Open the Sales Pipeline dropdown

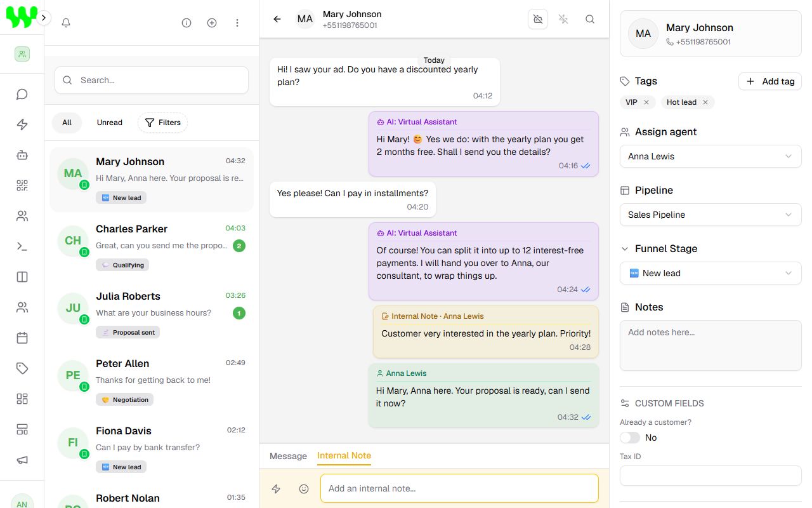pos(710,215)
